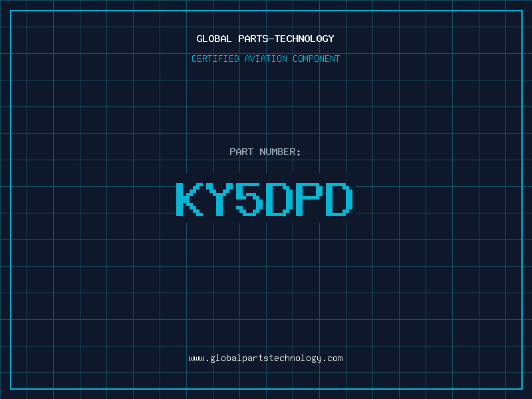Click the 'PART NUMBER:' label
The height and width of the screenshot is (399, 532).
pos(265,152)
